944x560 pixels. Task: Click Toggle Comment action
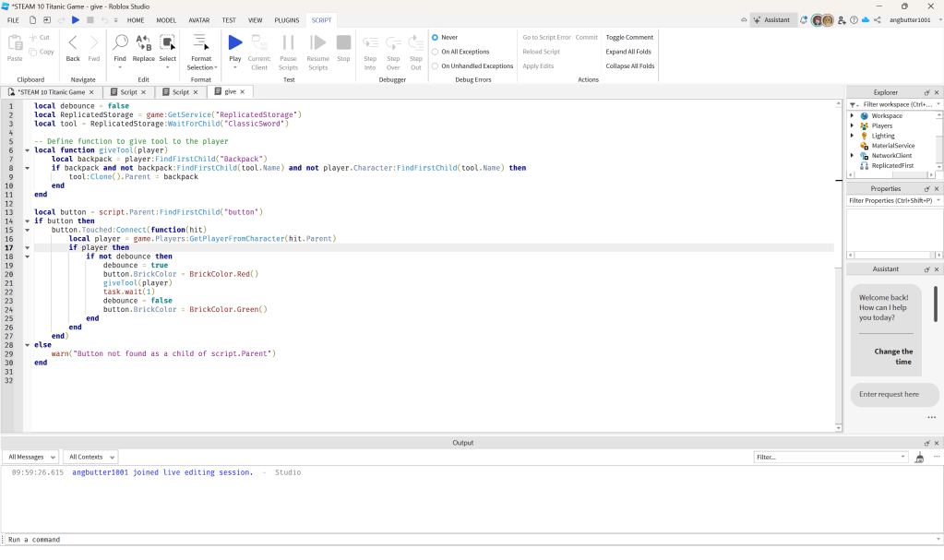(629, 38)
